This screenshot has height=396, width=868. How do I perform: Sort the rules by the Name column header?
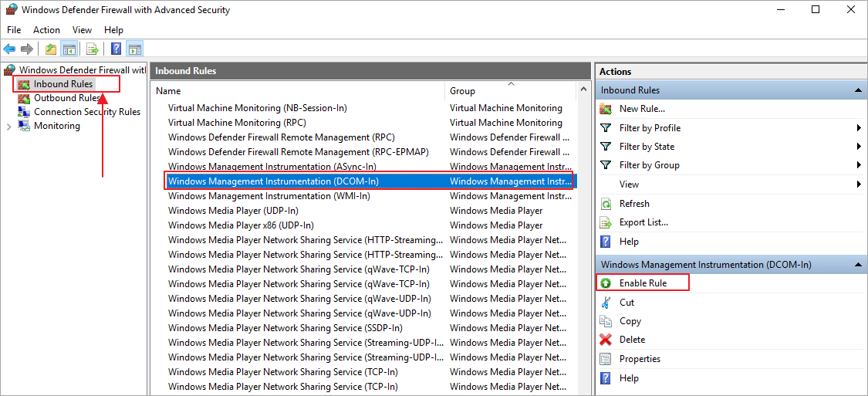298,91
